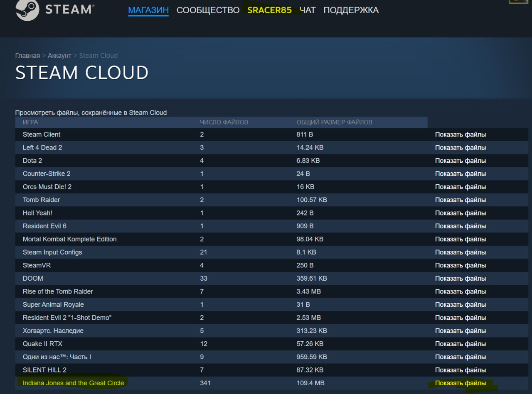The height and width of the screenshot is (394, 532).
Task: Select the game name "Хогвартс. Наследие"
Action: click(x=53, y=331)
